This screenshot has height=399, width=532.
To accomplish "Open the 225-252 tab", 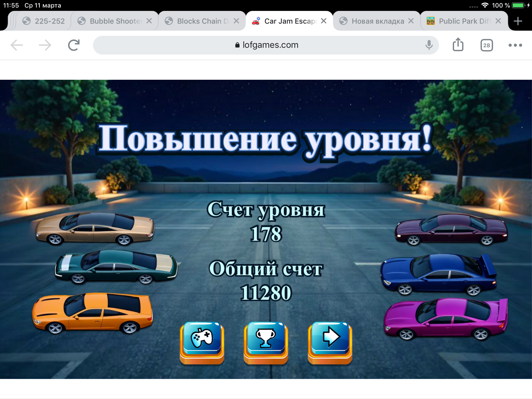I will (x=44, y=21).
